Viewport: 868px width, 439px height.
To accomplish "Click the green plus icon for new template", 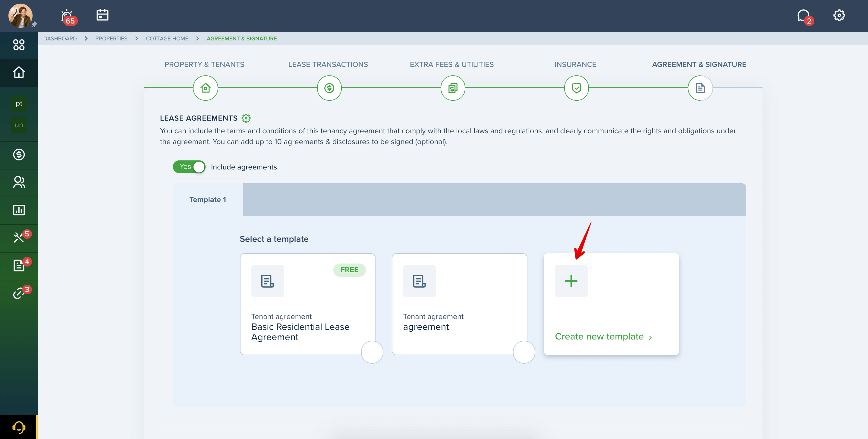I will tap(571, 281).
